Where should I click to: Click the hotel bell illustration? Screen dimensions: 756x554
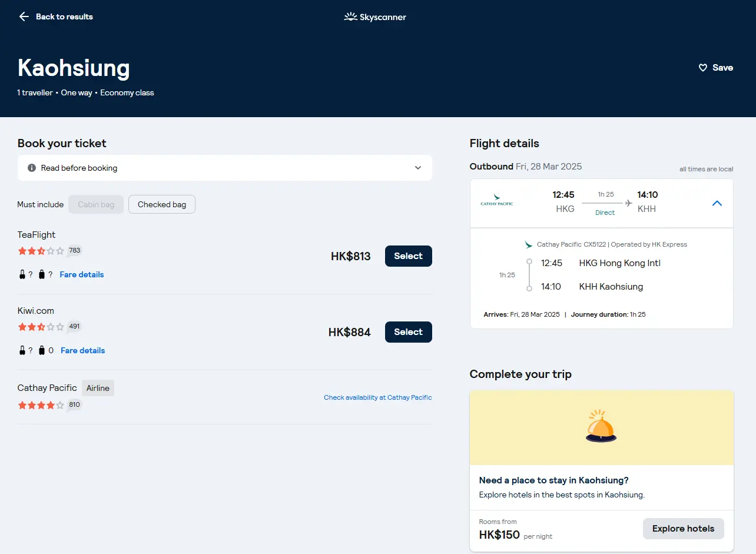tap(601, 426)
